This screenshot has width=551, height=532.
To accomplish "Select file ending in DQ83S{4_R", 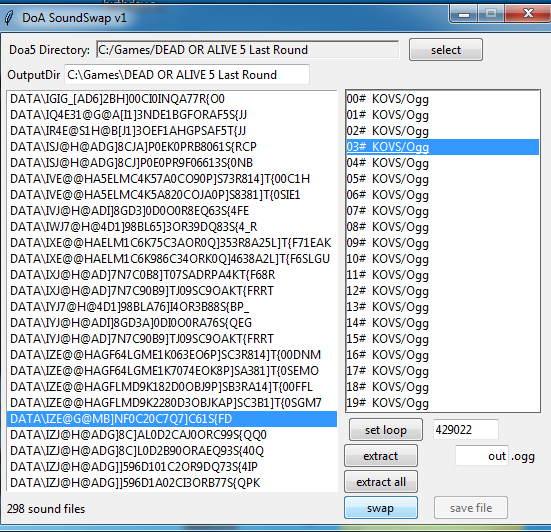I will pos(172,227).
